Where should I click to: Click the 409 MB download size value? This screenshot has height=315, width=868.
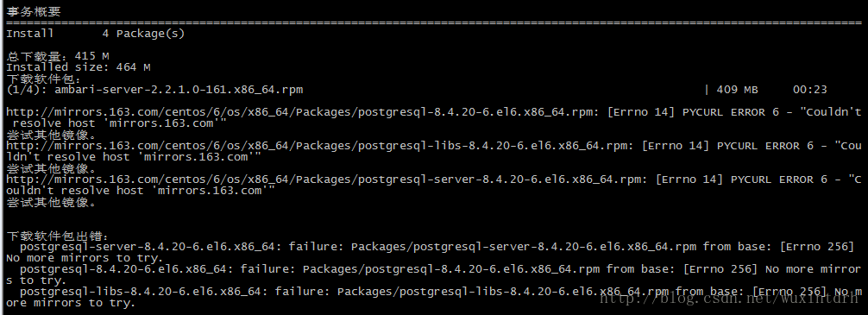738,90
